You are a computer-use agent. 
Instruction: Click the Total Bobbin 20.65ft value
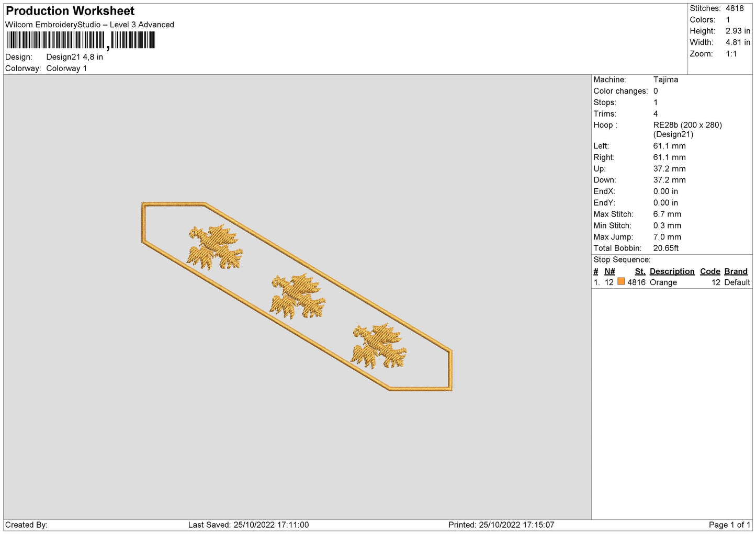pos(665,248)
